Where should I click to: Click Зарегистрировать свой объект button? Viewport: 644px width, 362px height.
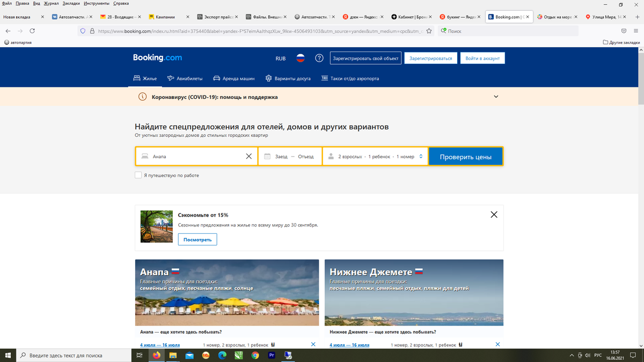pos(365,58)
